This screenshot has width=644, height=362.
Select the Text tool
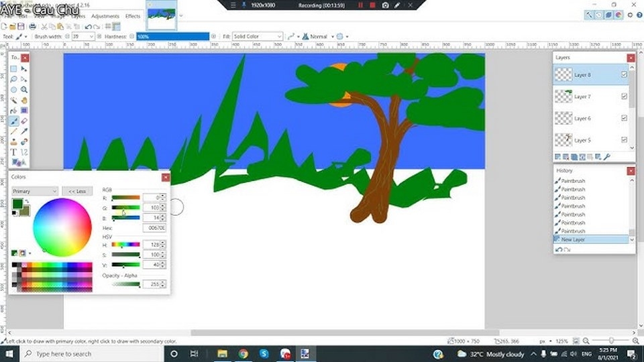[x=13, y=152]
